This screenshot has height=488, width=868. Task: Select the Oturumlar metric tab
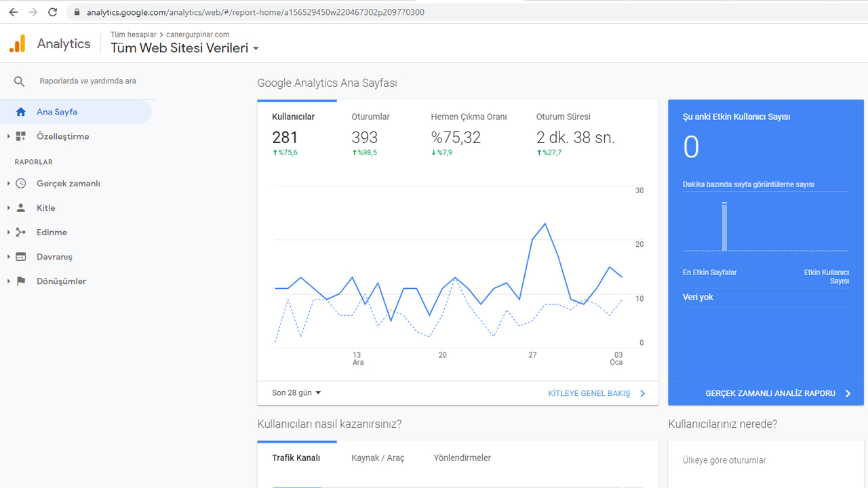(x=370, y=117)
